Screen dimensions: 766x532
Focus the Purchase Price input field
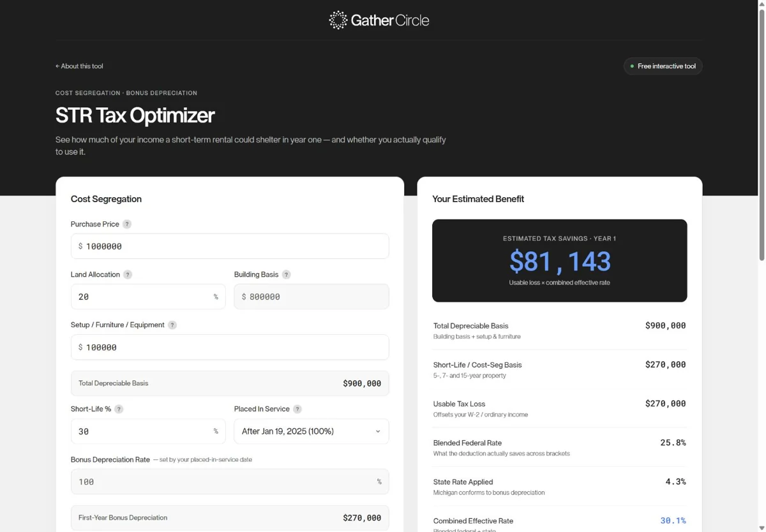coord(230,246)
